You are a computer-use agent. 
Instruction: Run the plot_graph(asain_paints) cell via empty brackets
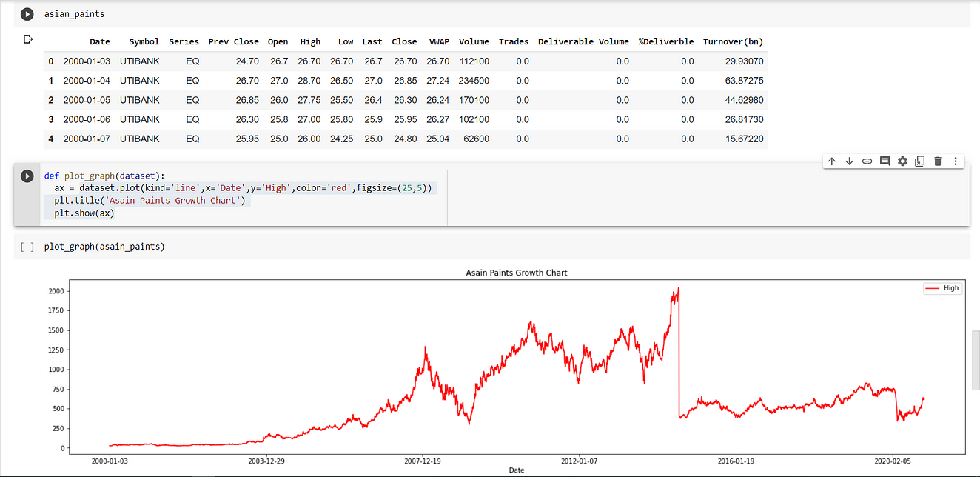point(27,247)
